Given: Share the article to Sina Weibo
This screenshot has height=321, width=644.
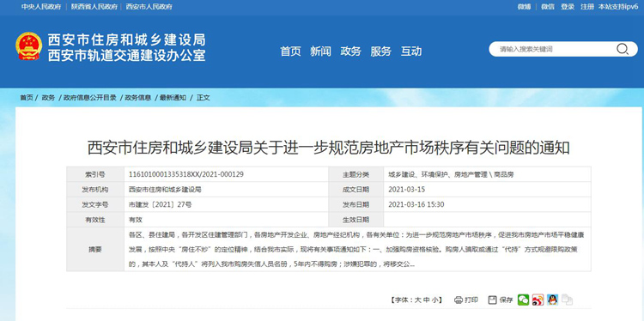Looking at the screenshot, I should [x=538, y=300].
